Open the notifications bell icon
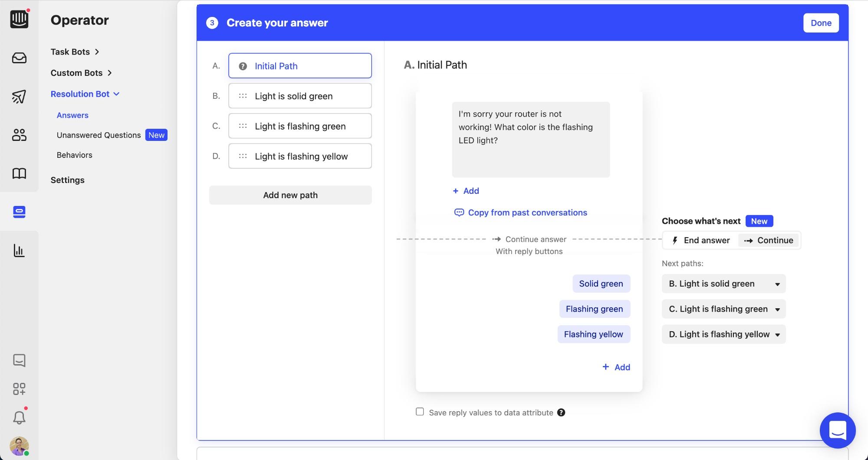 click(19, 417)
